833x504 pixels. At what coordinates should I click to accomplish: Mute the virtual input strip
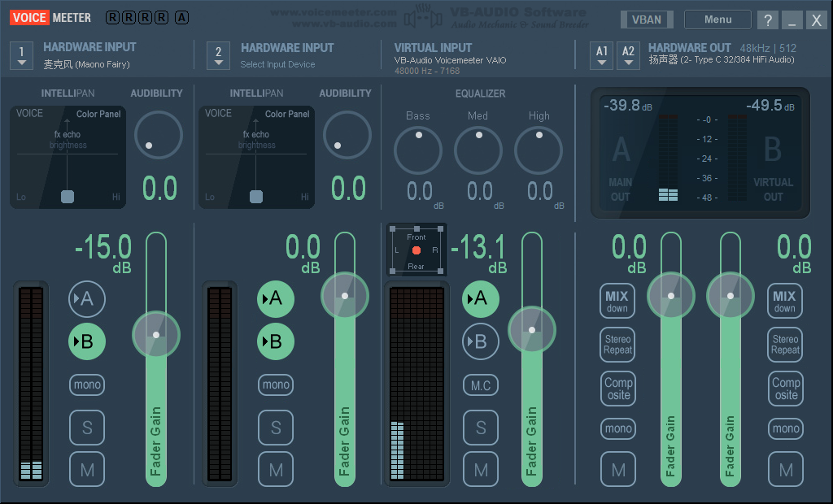[x=481, y=470]
